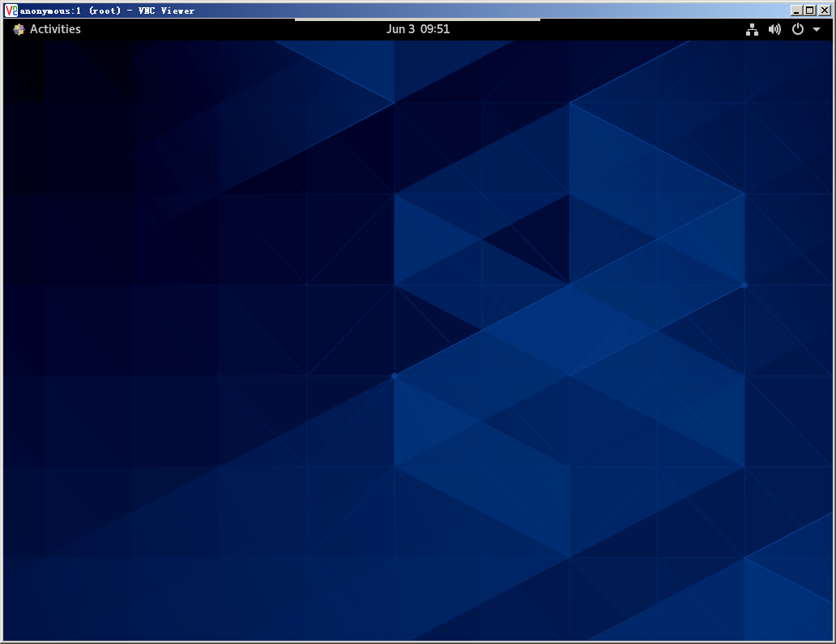This screenshot has height=644, width=836.
Task: Maximize the VNC Viewer window
Action: point(810,11)
